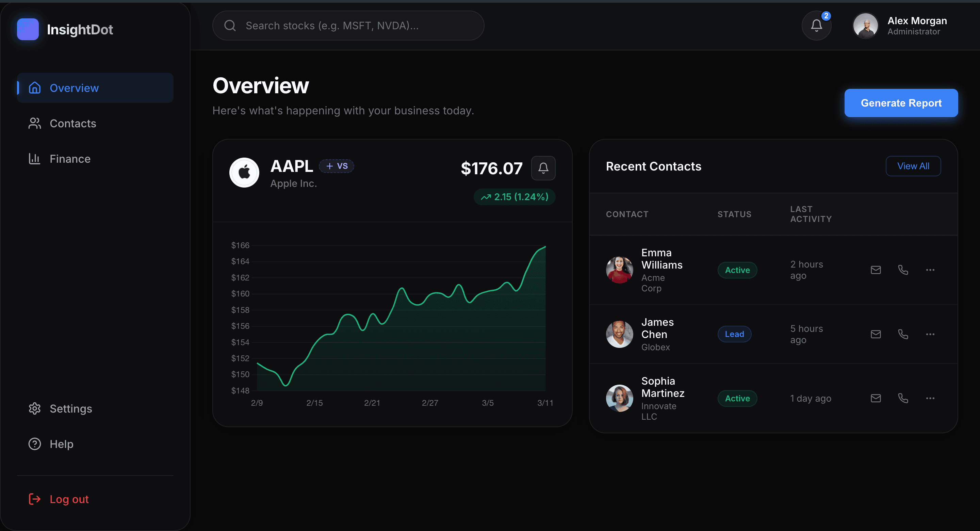The height and width of the screenshot is (531, 980).
Task: Open the more options menu for James Chen
Action: [931, 334]
